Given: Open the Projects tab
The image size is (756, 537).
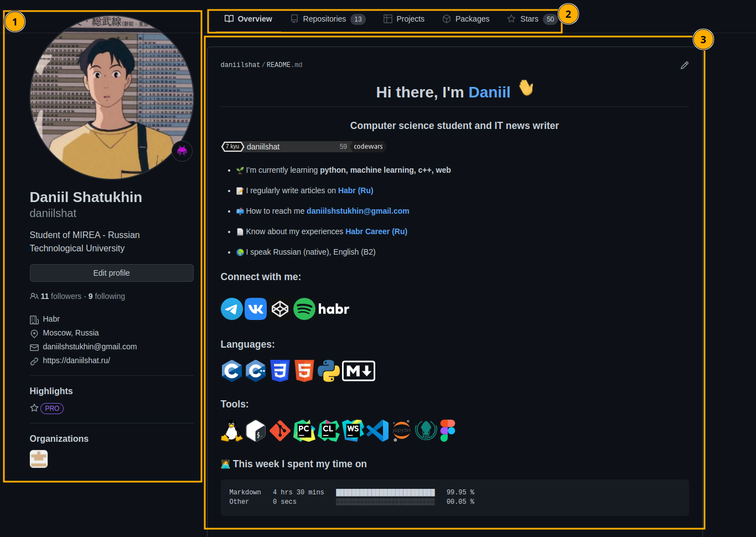Looking at the screenshot, I should pos(404,19).
